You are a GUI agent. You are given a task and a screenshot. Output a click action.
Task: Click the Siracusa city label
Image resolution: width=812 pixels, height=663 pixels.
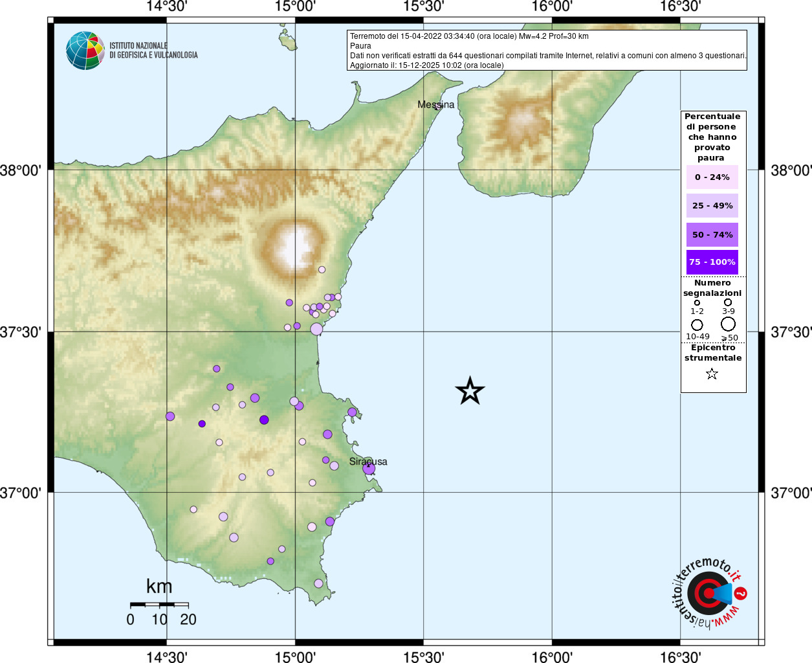(x=368, y=462)
